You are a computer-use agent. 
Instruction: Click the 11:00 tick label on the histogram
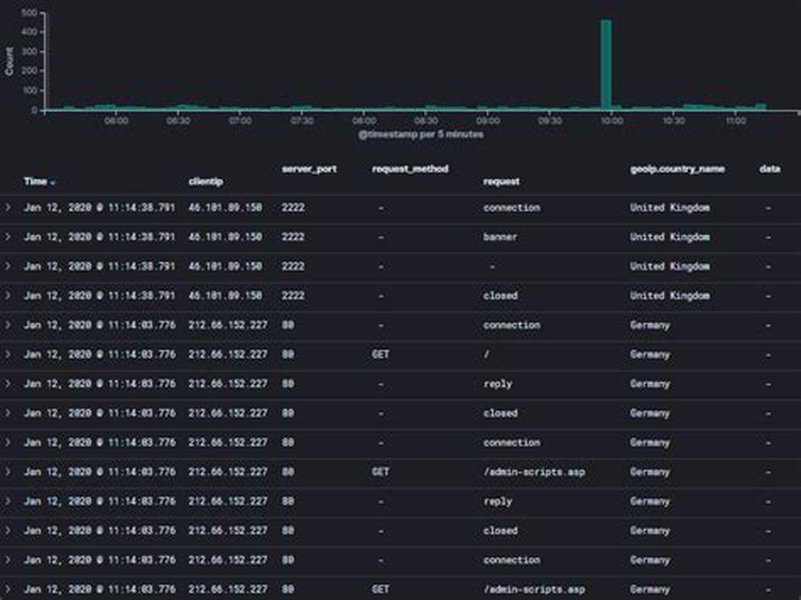(736, 121)
